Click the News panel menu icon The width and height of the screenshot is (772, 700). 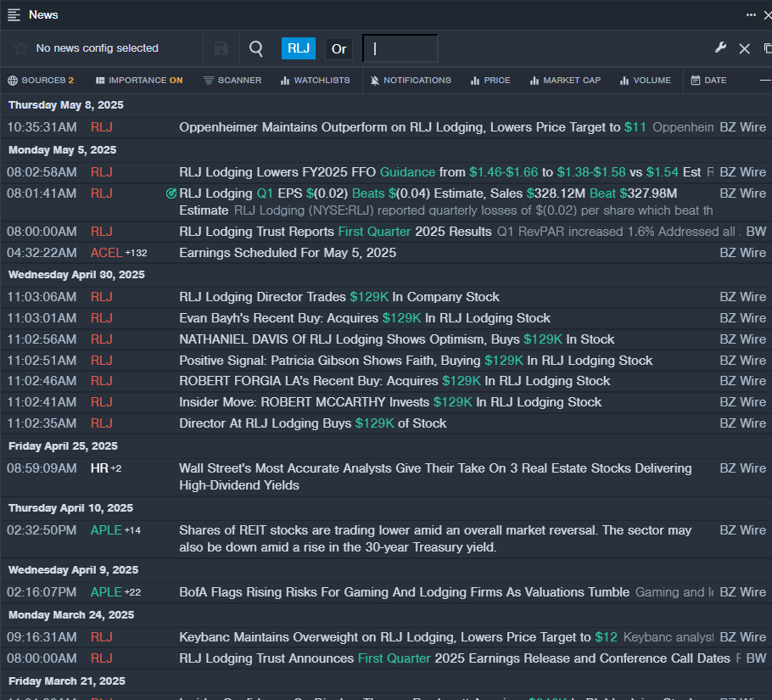[x=14, y=14]
